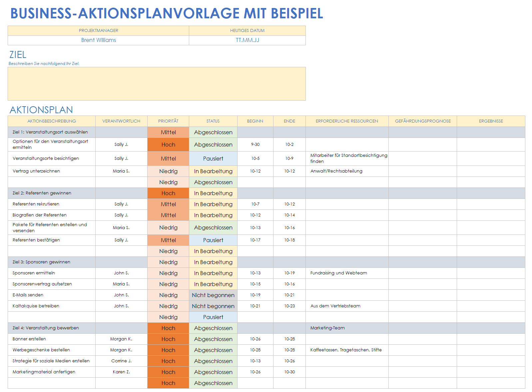Select the AKTIONSPLAN section heading

pyautogui.click(x=41, y=110)
